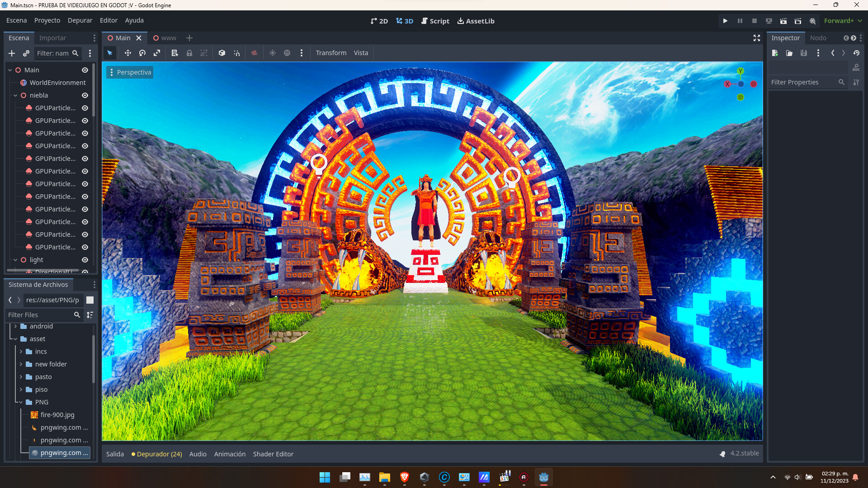Hide the WorldEnvironment node
This screenshot has width=868, height=488.
tap(85, 83)
